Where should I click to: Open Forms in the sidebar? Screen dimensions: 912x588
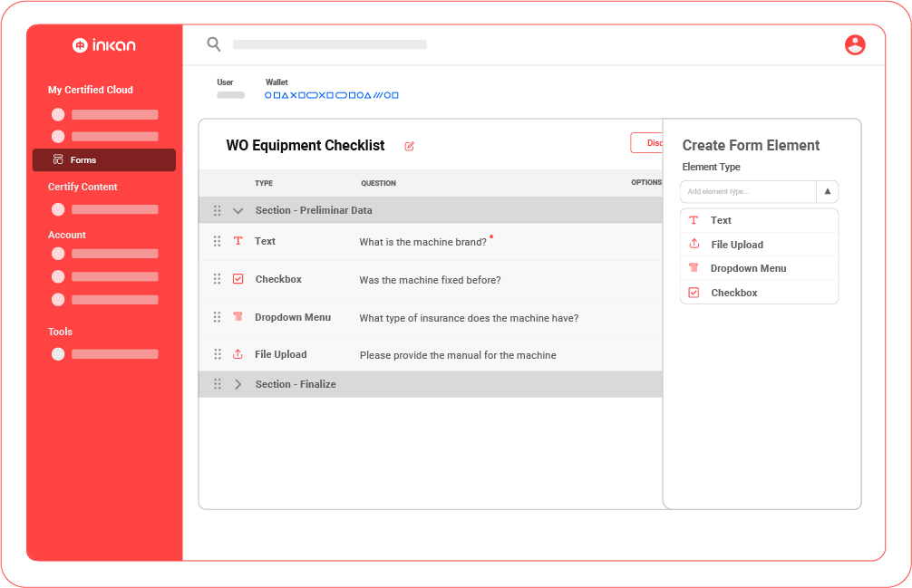coord(104,159)
